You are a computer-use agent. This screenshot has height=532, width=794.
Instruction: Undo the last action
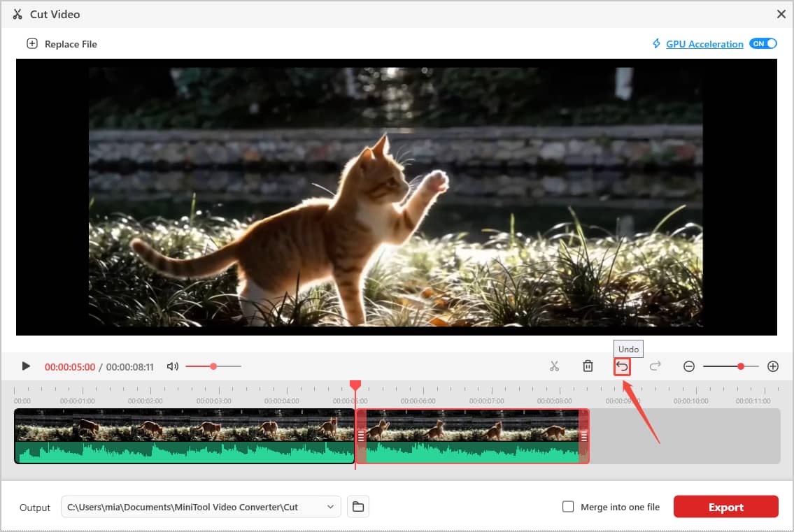coord(622,366)
